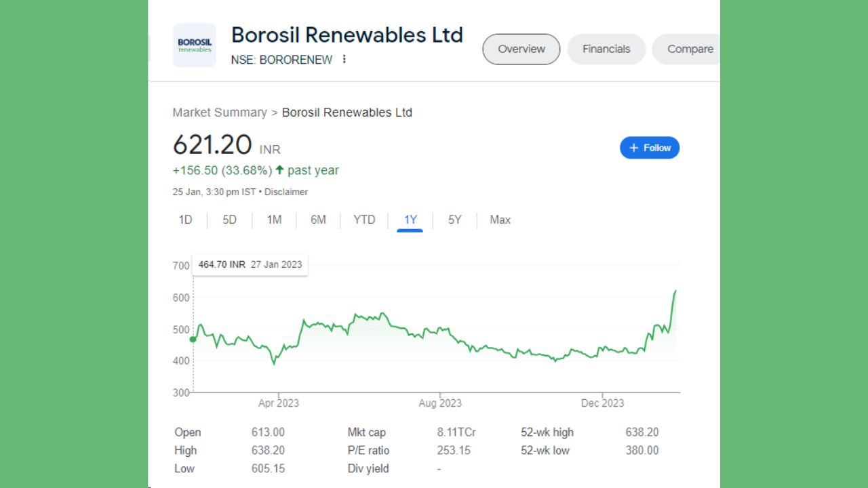Click the green up-arrow past year indicator
This screenshot has width=868, height=488.
[279, 170]
